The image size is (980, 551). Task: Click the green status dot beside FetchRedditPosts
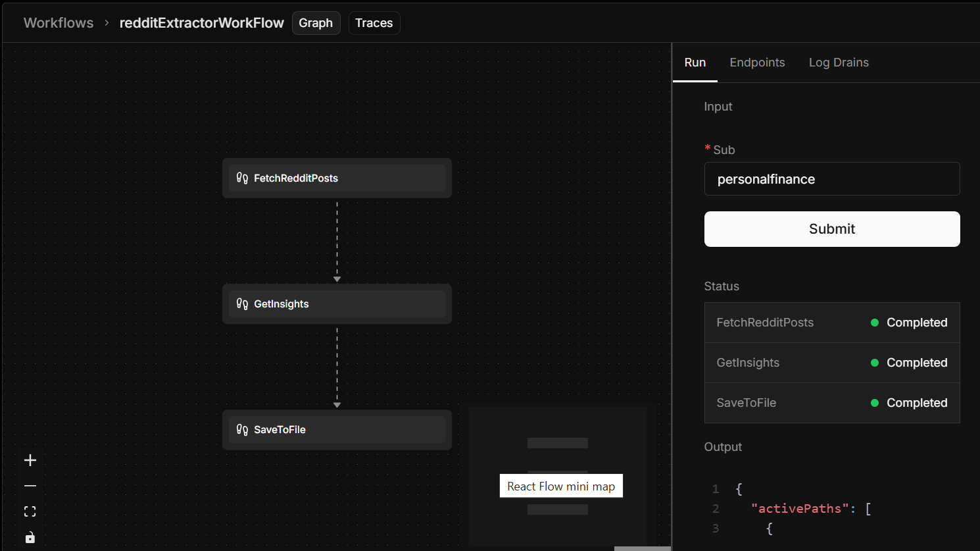[874, 323]
